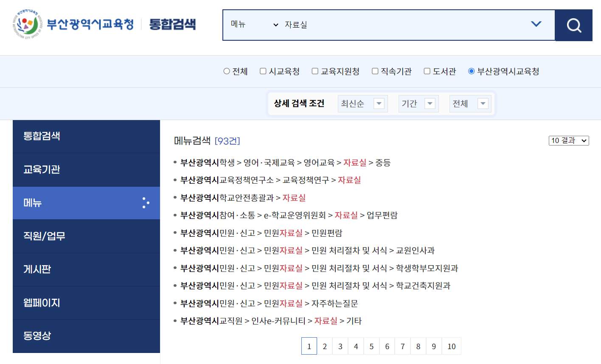Open result 교육정책연구 > 자료실
601x364 pixels.
270,180
